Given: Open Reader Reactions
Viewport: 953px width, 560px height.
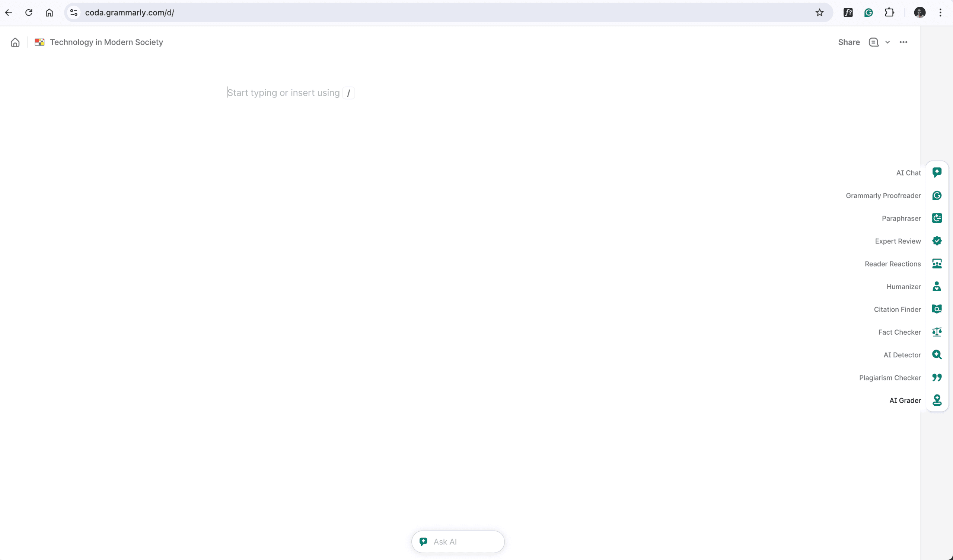Looking at the screenshot, I should pos(937,264).
